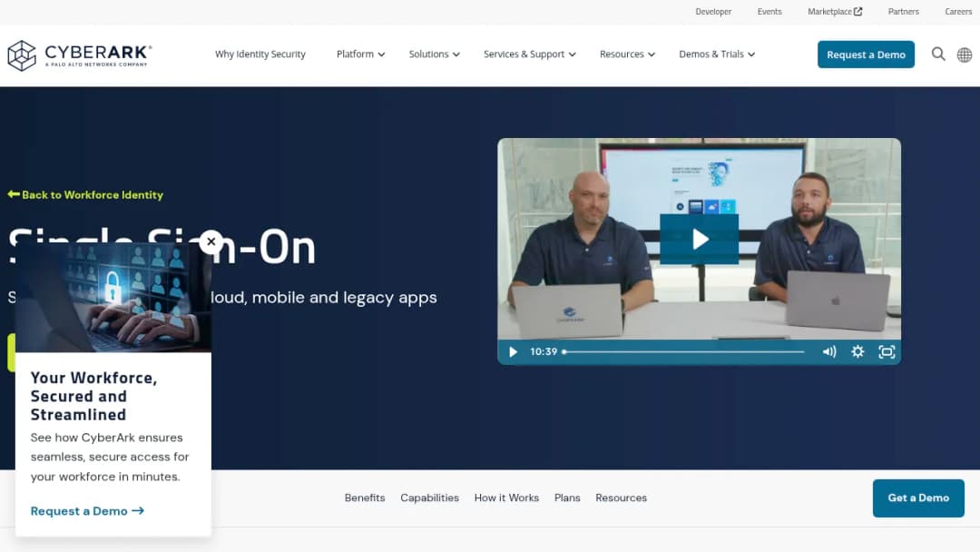Image resolution: width=980 pixels, height=552 pixels.
Task: Open video settings gear icon
Action: (857, 352)
